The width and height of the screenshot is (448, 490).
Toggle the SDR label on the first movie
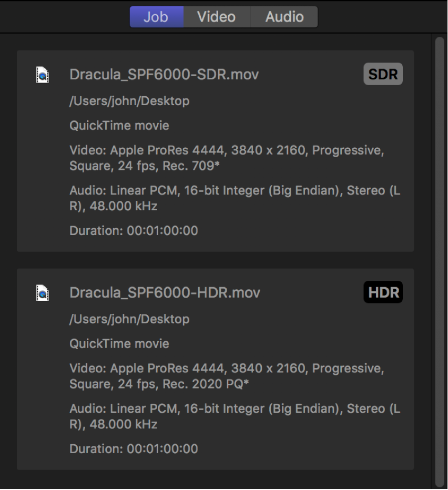(x=383, y=74)
